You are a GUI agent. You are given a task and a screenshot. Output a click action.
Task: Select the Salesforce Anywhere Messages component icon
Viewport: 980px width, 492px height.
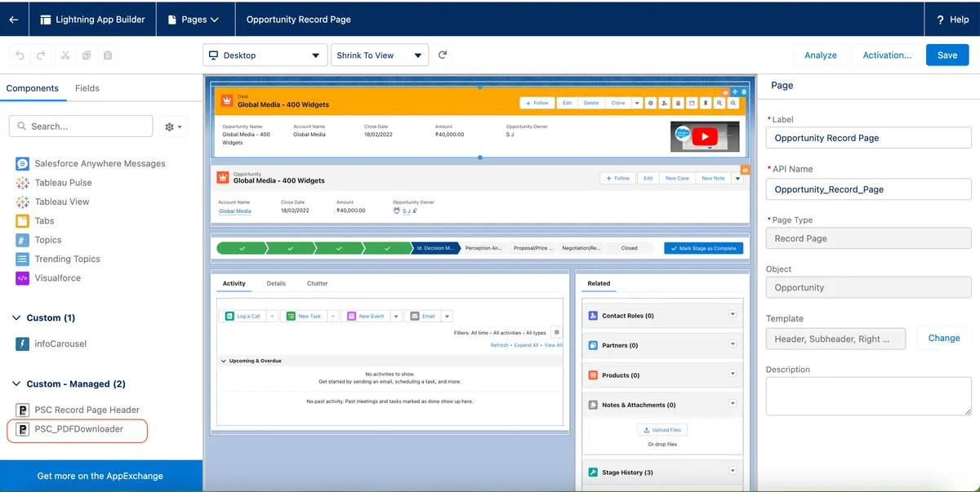coord(22,163)
